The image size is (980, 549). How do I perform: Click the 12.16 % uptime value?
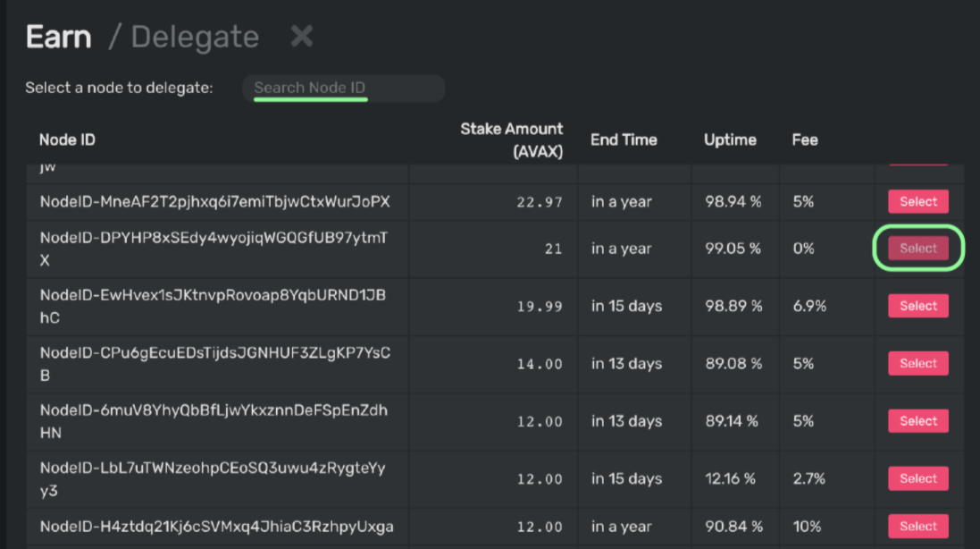pos(731,479)
